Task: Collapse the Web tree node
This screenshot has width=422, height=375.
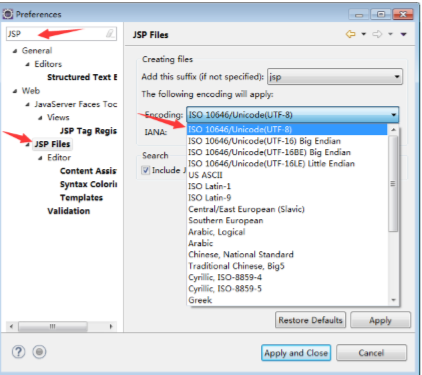Action: point(14,91)
